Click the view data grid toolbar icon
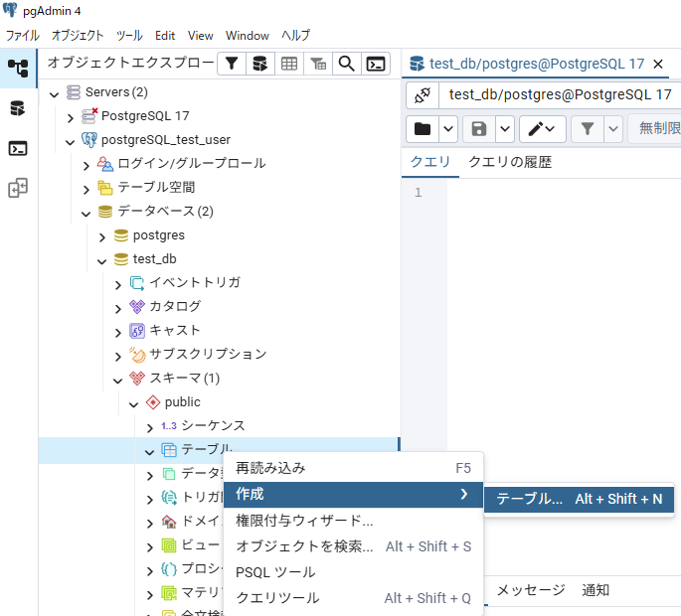681x616 pixels. [289, 64]
